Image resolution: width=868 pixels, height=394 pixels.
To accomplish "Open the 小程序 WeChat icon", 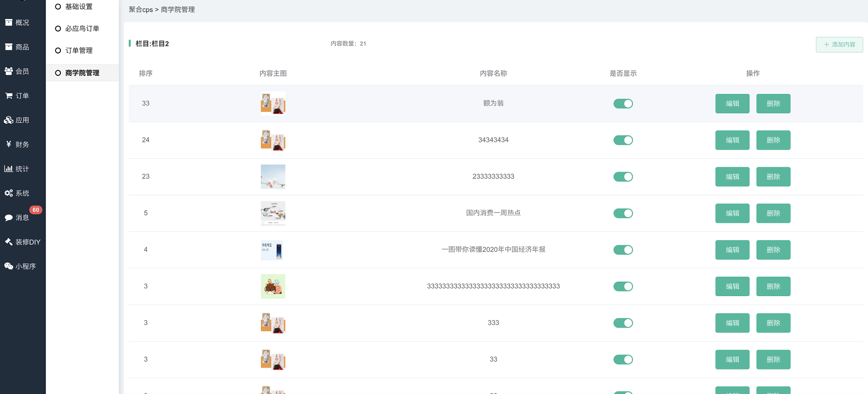I will pyautogui.click(x=8, y=266).
